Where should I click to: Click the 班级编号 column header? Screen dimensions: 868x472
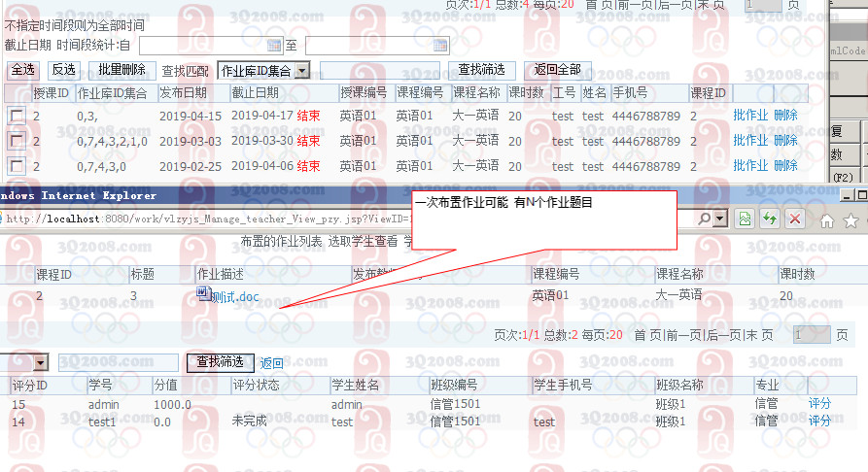pos(454,385)
